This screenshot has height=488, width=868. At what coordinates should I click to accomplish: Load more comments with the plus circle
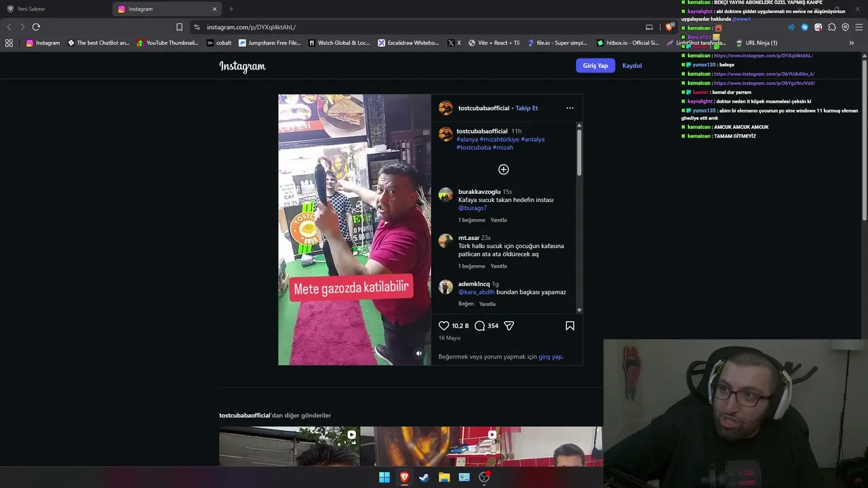503,169
